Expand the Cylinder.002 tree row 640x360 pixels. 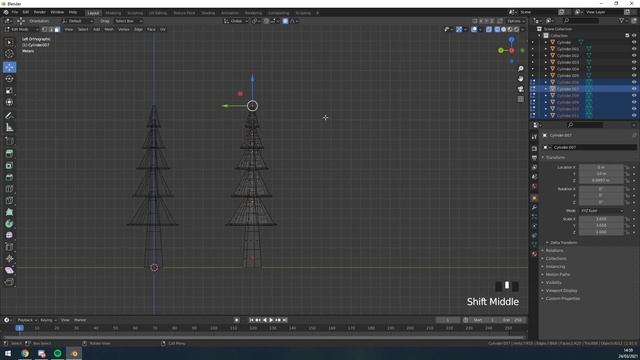point(546,56)
